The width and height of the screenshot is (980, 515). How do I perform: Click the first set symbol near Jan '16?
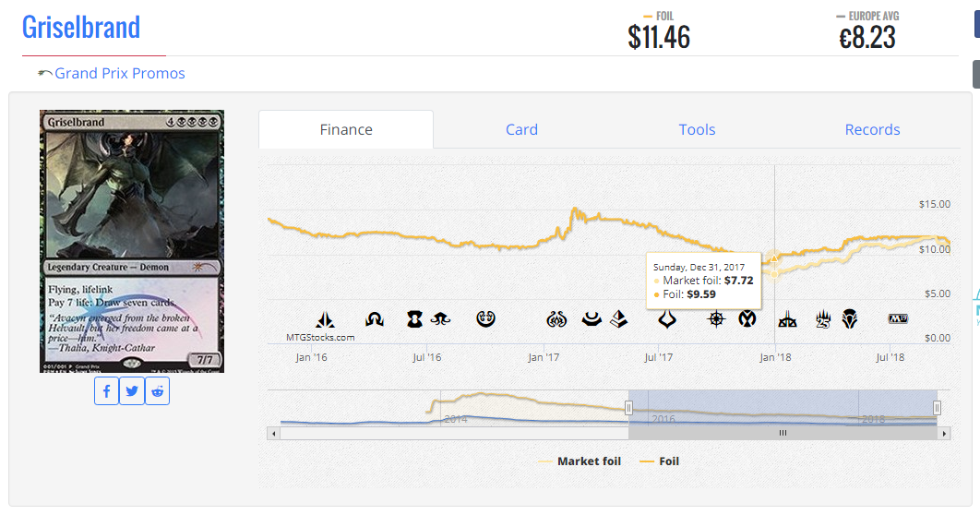[325, 319]
